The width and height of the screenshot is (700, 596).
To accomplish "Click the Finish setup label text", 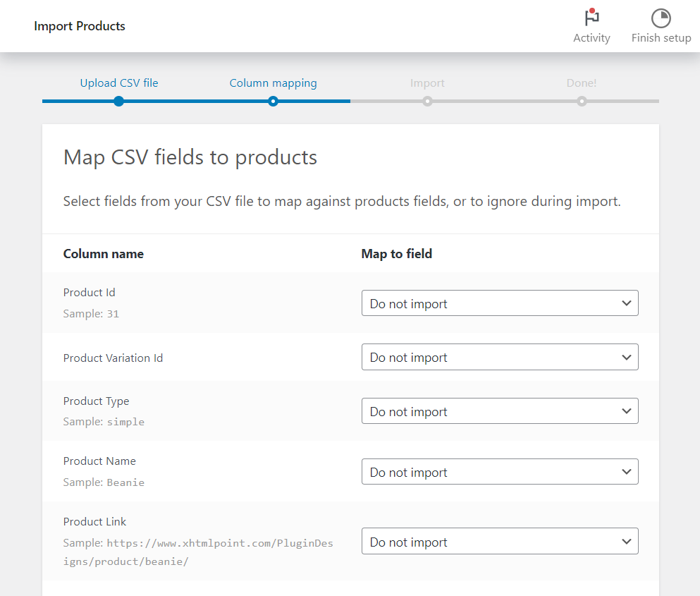I will (x=661, y=38).
